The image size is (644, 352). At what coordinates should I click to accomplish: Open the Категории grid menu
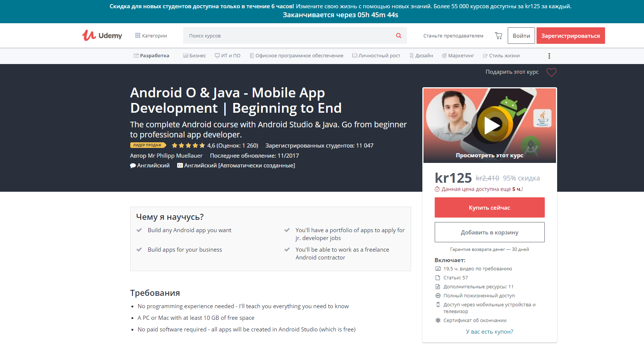tap(151, 36)
